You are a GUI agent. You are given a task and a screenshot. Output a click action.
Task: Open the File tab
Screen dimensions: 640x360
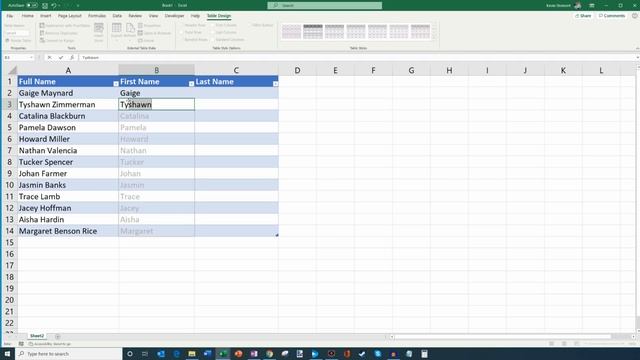pyautogui.click(x=9, y=16)
